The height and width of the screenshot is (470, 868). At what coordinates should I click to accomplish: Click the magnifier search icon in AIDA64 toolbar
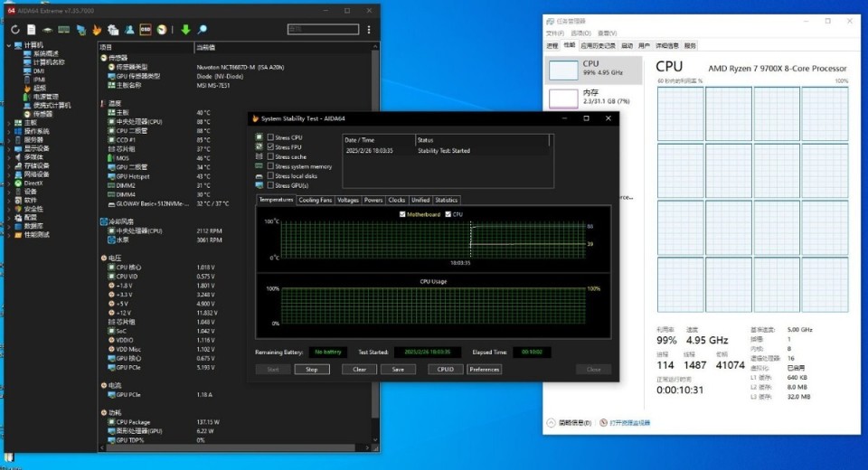[203, 30]
